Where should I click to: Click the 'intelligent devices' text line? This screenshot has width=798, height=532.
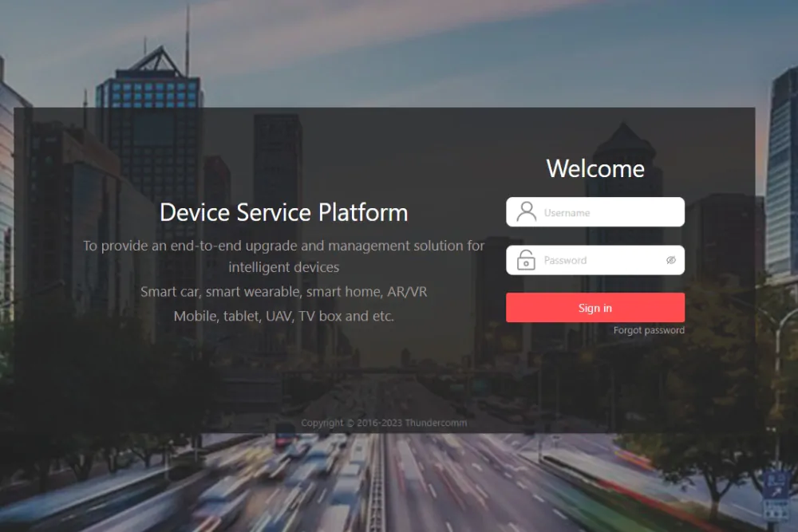[x=283, y=267]
